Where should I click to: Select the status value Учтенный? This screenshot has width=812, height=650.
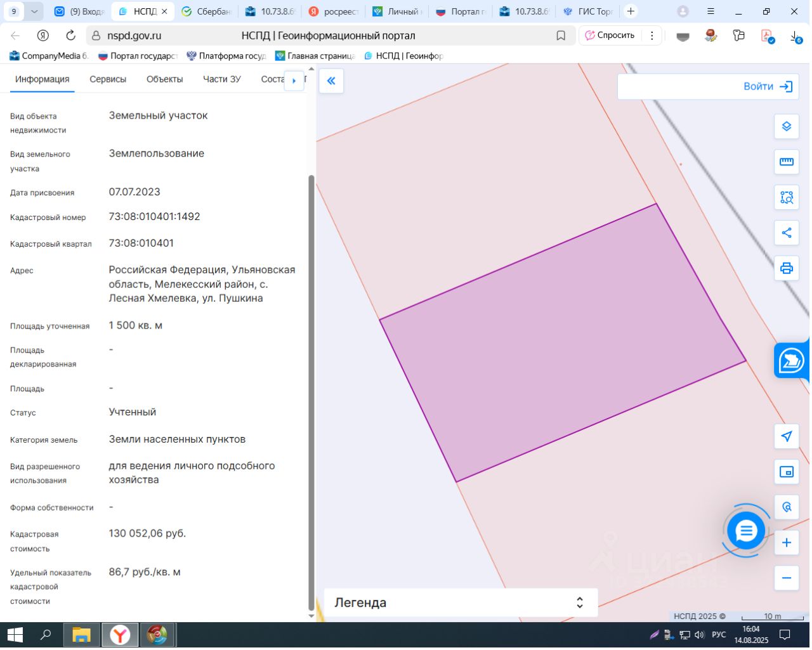click(133, 412)
